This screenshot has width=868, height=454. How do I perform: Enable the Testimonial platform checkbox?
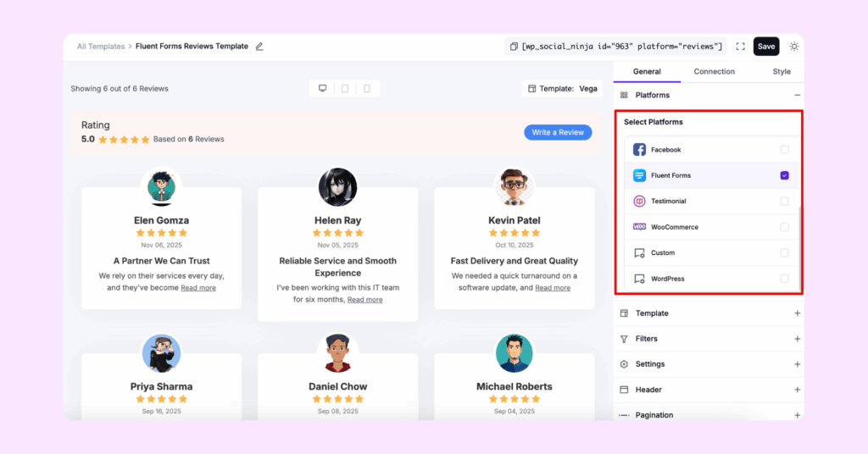pos(784,202)
